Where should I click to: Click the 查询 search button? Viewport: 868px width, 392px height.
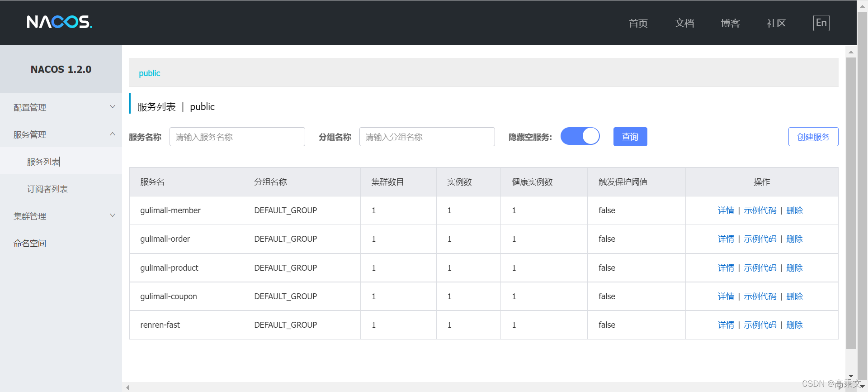[x=630, y=137]
